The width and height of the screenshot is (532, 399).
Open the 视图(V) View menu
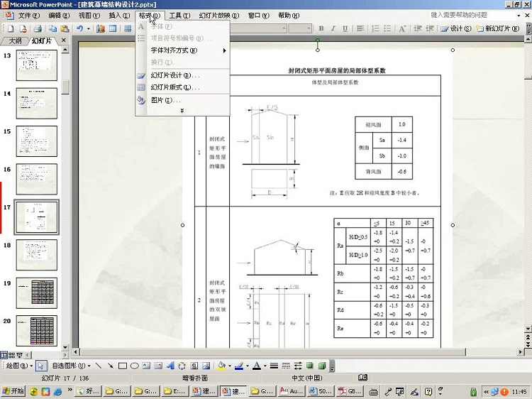(x=89, y=16)
